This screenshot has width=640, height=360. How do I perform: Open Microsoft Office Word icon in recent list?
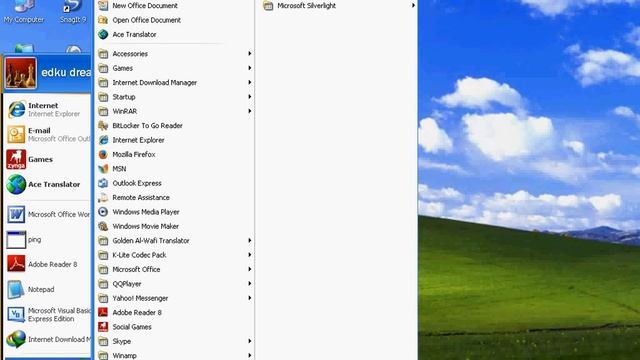click(16, 214)
